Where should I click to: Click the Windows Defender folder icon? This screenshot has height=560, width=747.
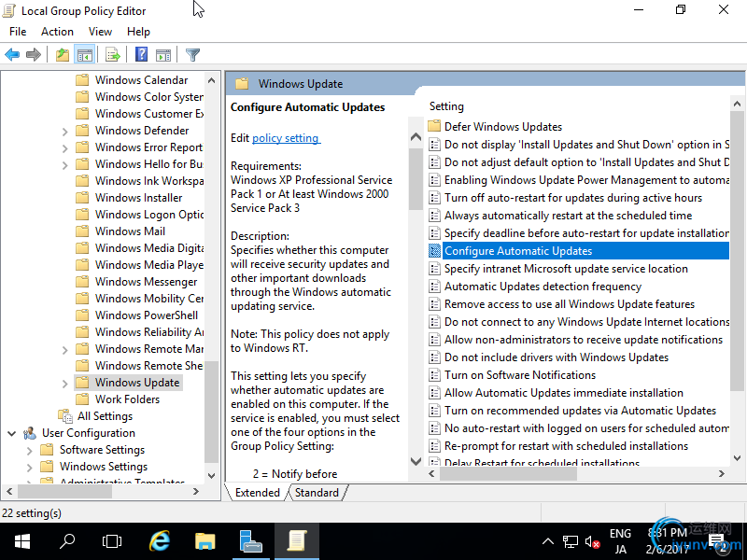click(x=82, y=130)
